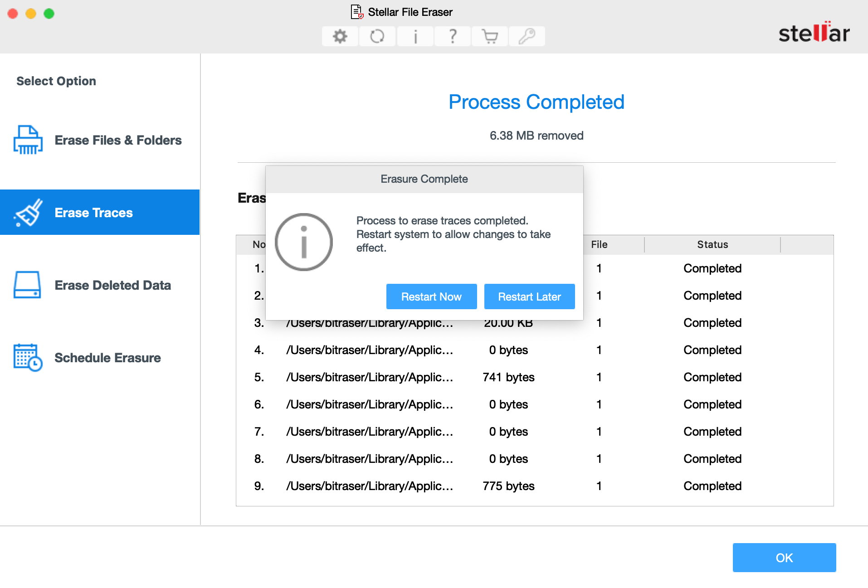Viewport: 868px width, 588px height.
Task: Click row 6 file path
Action: 370,404
